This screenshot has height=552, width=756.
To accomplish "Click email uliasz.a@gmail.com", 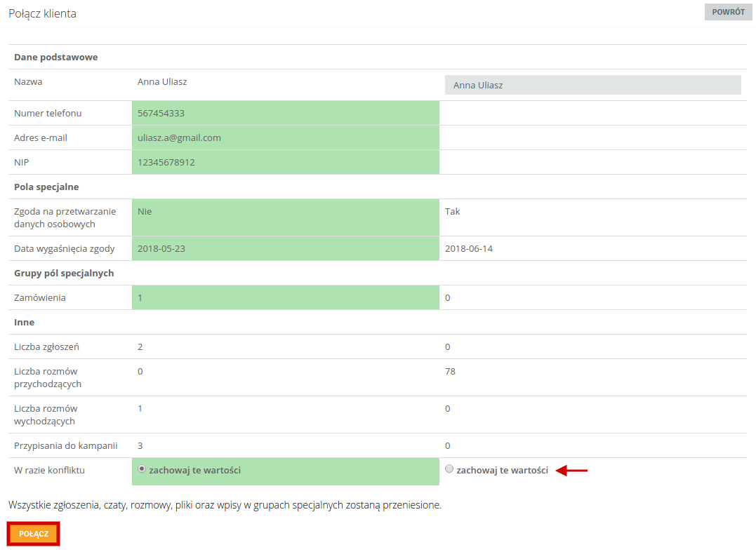I will click(180, 137).
